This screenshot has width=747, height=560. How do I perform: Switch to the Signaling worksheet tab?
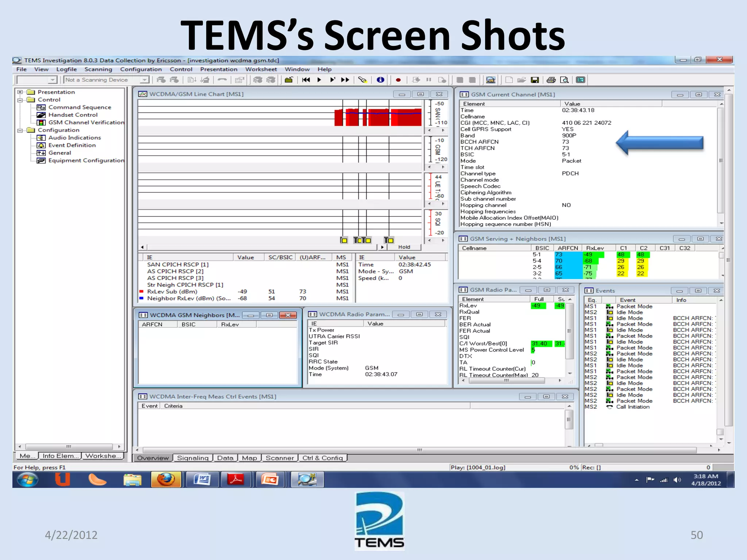pos(193,458)
